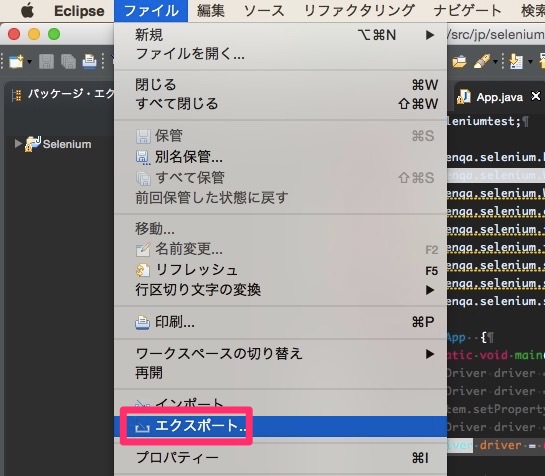Click the next annotation toolbar icon
This screenshot has width=545, height=476.
[x=516, y=62]
